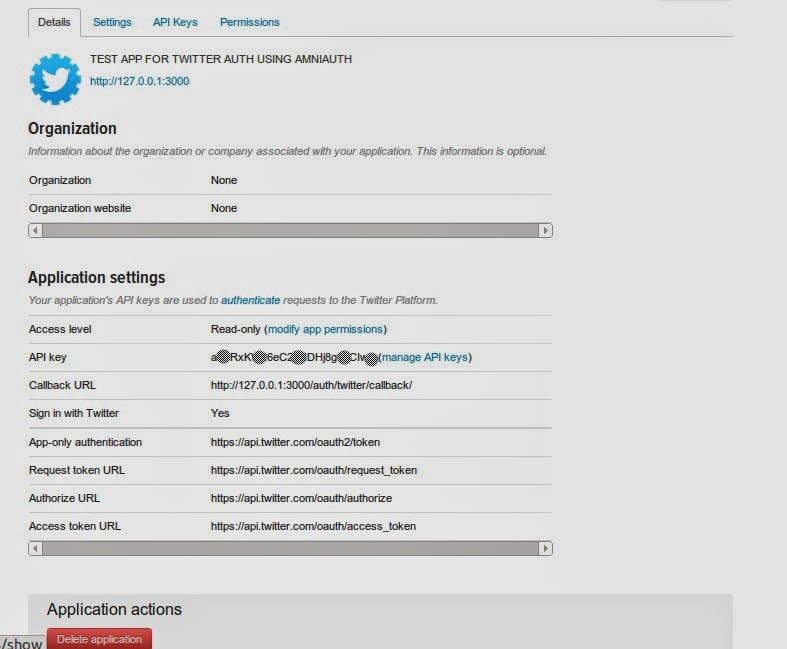Click the Organization section heading
The width and height of the screenshot is (787, 649).
[x=72, y=128]
